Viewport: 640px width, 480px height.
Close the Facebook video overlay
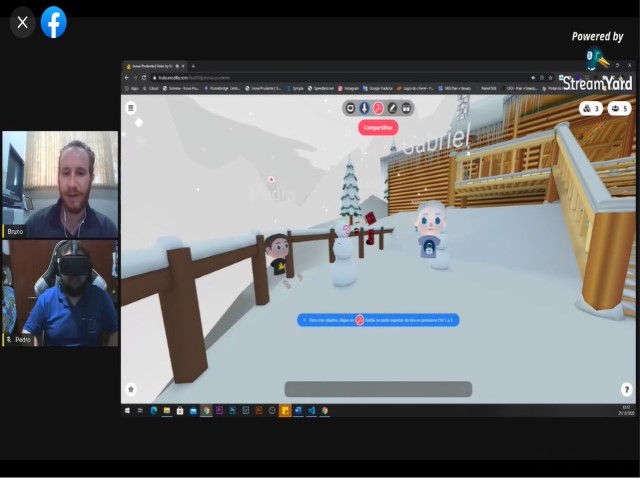(x=22, y=22)
